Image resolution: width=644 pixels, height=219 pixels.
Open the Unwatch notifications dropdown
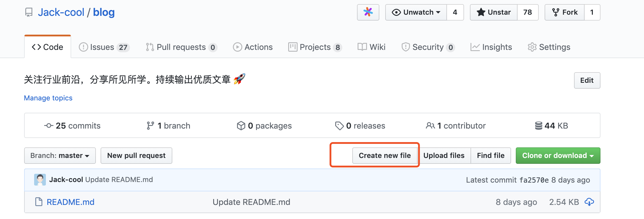point(416,12)
